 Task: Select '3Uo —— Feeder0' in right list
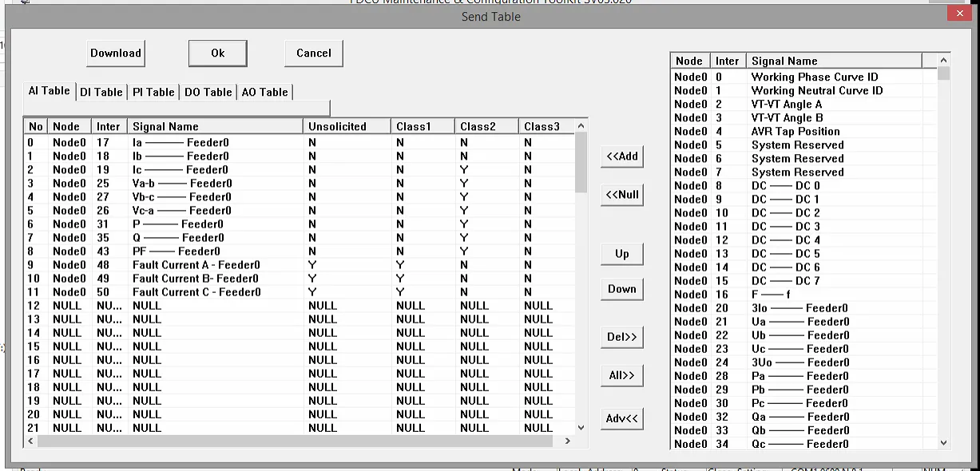pos(804,362)
